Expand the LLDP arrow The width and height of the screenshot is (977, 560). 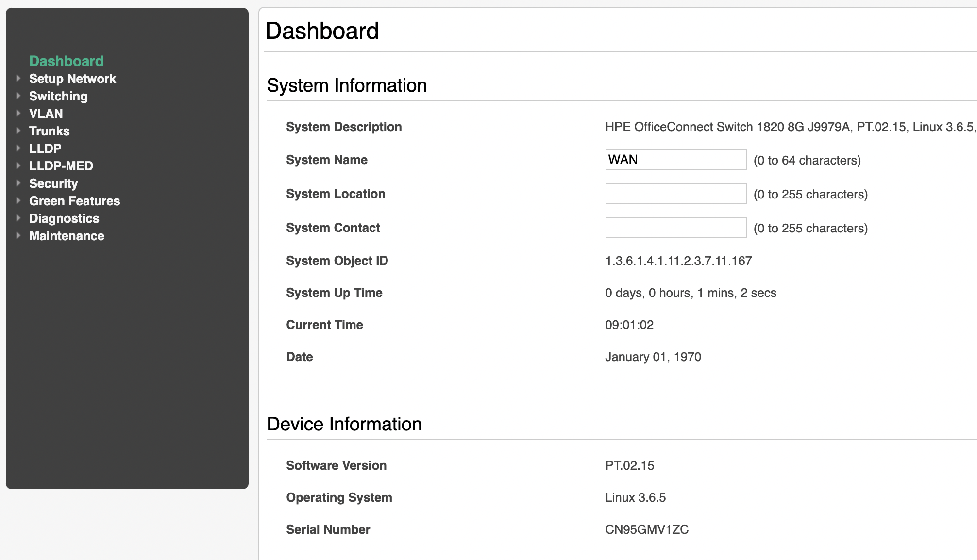tap(18, 148)
